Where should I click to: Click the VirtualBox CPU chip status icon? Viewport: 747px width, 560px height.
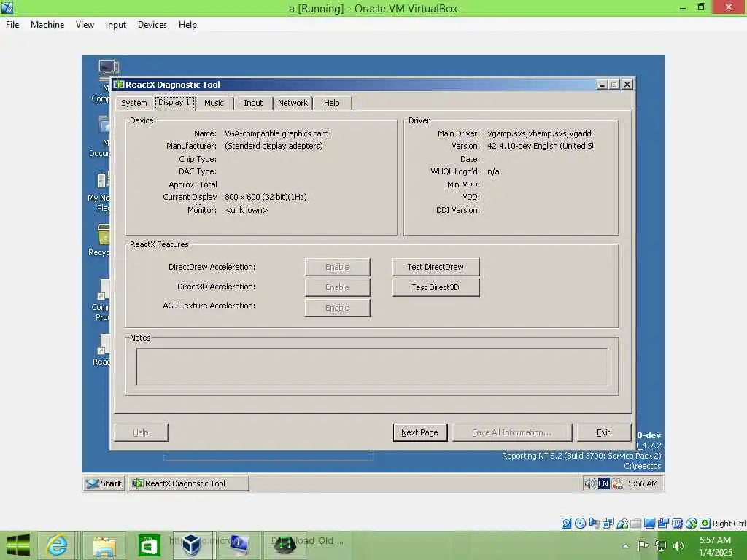tap(678, 524)
